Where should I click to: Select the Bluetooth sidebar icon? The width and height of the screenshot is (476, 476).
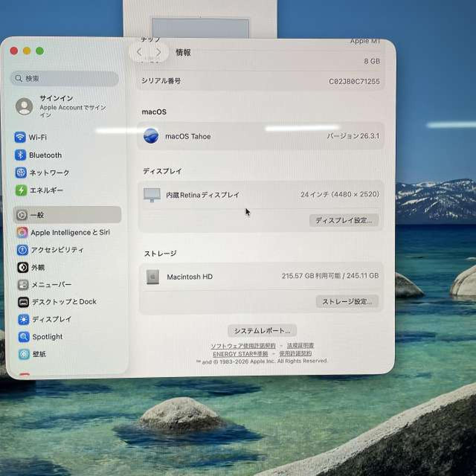click(x=20, y=155)
